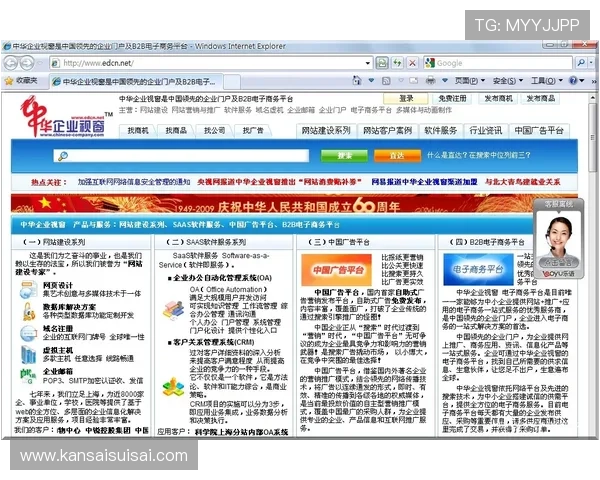Viewport: 600px width, 480px height.
Task: Click the magnifier icon in site search box
Action: pyautogui.click(x=63, y=156)
